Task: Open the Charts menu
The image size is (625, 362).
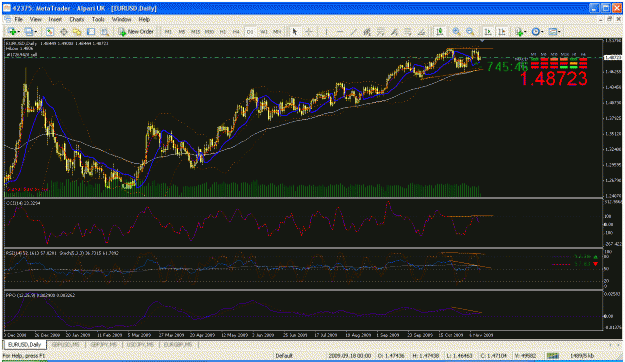Action: click(x=77, y=19)
